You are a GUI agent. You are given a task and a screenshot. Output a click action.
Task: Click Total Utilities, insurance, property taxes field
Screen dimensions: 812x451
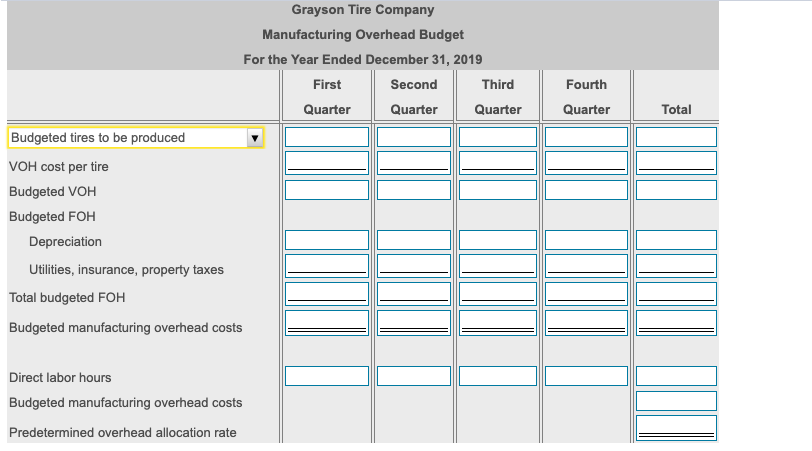point(676,266)
